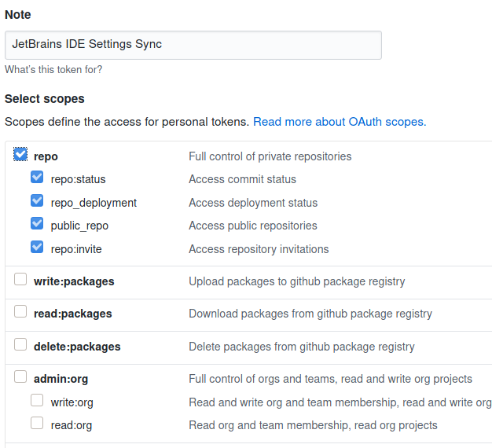Check the read:org checkbox
Screen dimensions: 492x448
pos(37,424)
